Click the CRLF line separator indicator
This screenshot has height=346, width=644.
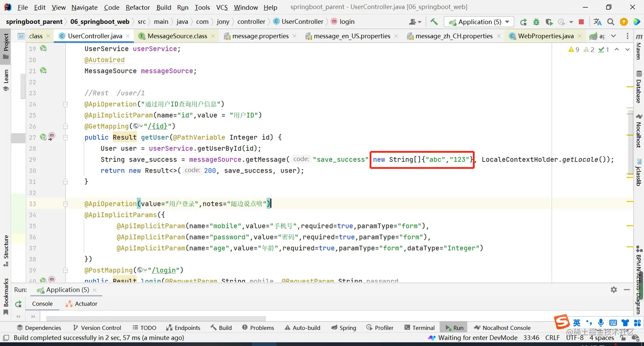click(x=552, y=338)
